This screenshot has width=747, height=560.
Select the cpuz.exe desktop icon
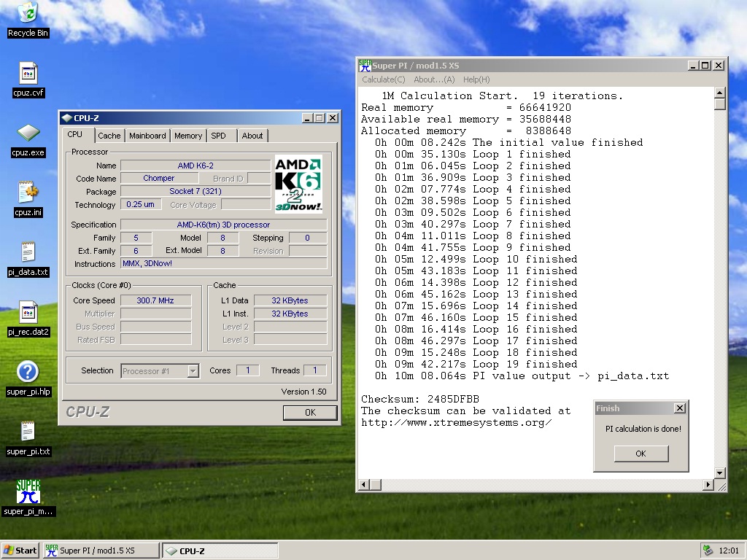(x=28, y=139)
